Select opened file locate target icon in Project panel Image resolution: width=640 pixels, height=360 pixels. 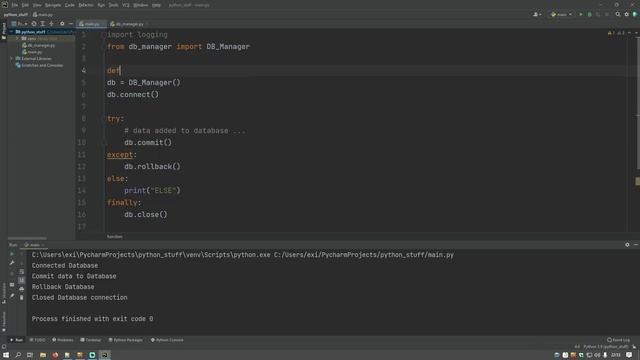[34, 24]
